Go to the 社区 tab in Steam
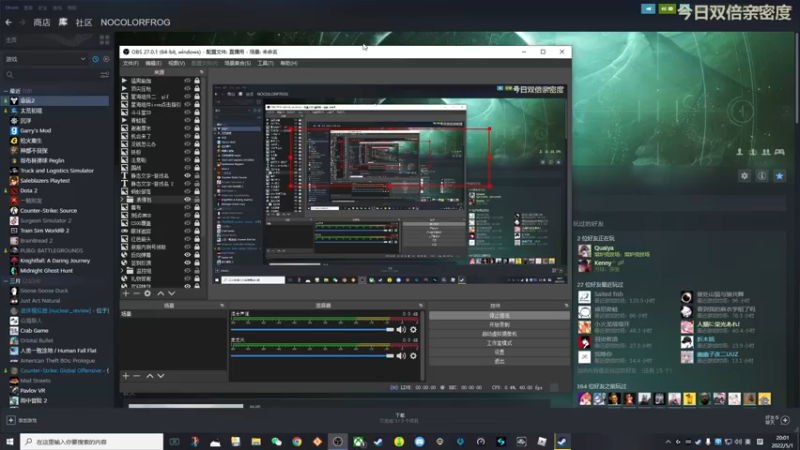The width and height of the screenshot is (800, 450). click(84, 22)
